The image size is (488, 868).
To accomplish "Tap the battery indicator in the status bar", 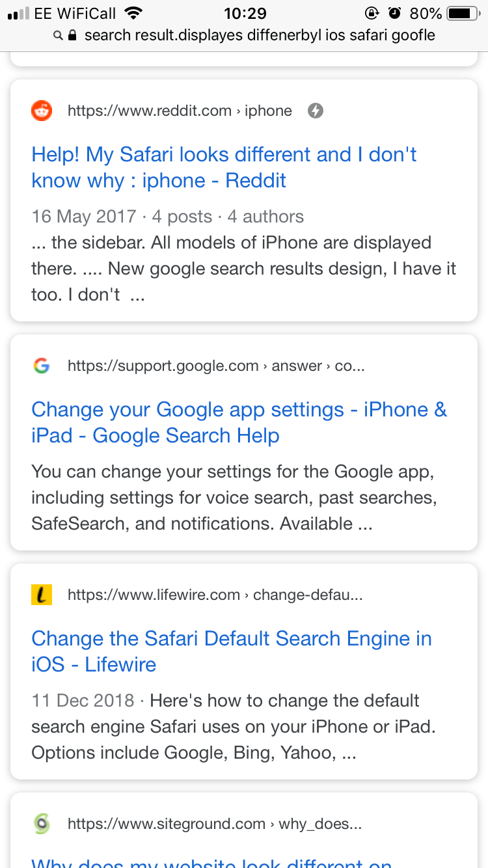I will (462, 12).
